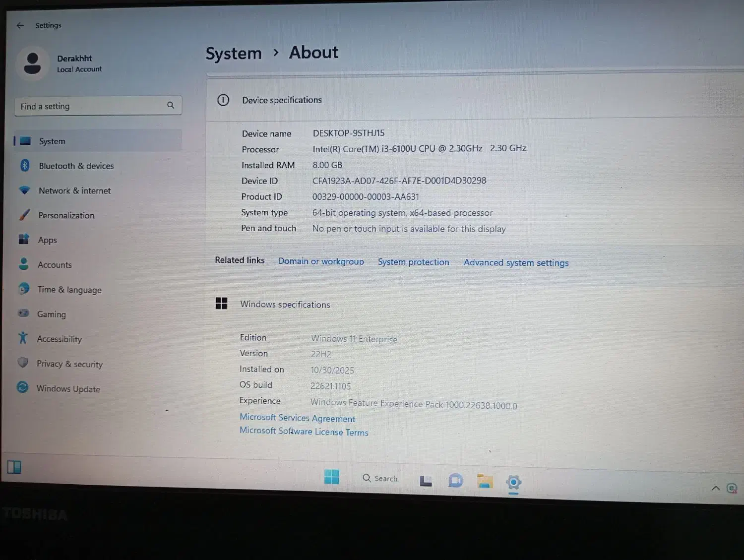
Task: Select the Windows specifications header
Action: 285,305
